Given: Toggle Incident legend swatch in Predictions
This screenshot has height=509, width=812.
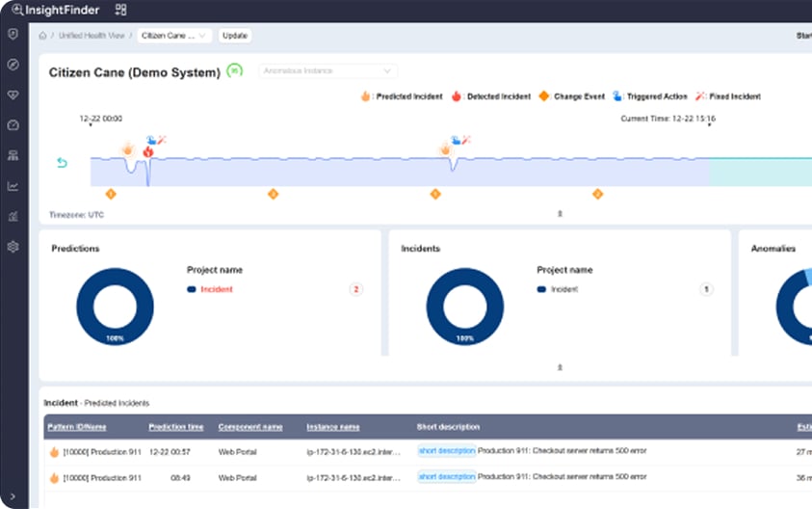Looking at the screenshot, I should [x=192, y=289].
